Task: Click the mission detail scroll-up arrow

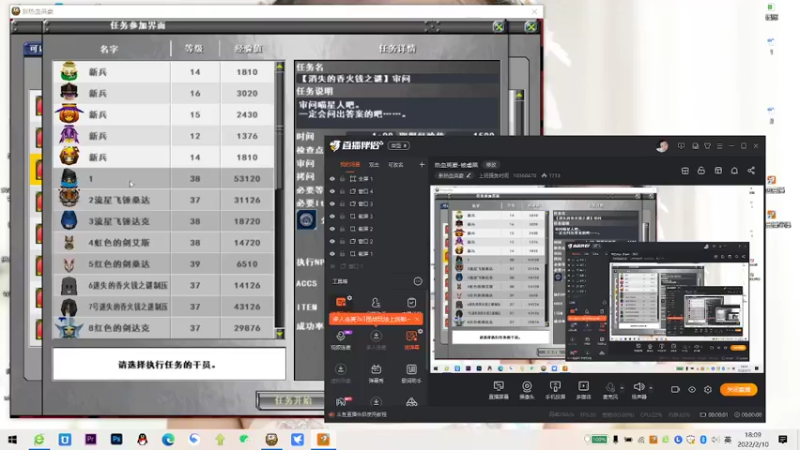Action: click(x=519, y=95)
